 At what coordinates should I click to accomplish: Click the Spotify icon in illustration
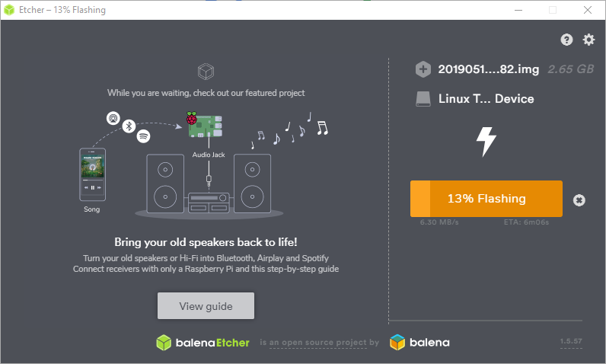[143, 136]
